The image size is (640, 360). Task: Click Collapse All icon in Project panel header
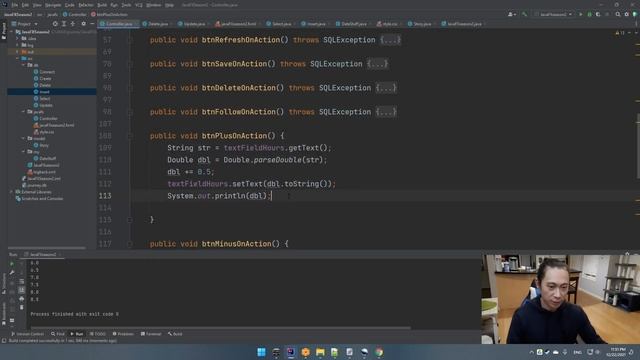[x=73, y=24]
